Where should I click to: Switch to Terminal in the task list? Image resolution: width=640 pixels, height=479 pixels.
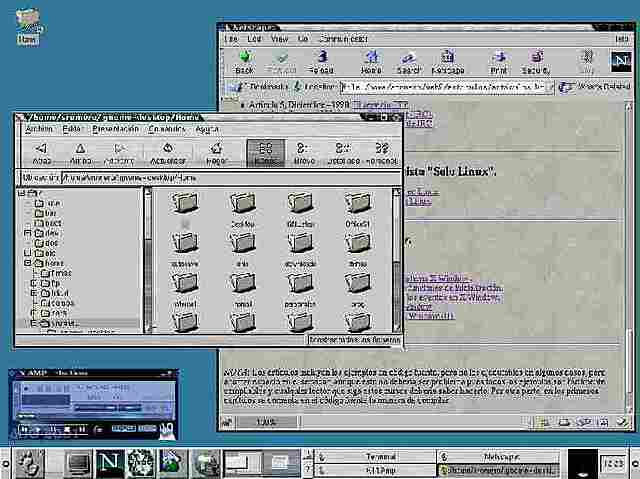point(374,457)
